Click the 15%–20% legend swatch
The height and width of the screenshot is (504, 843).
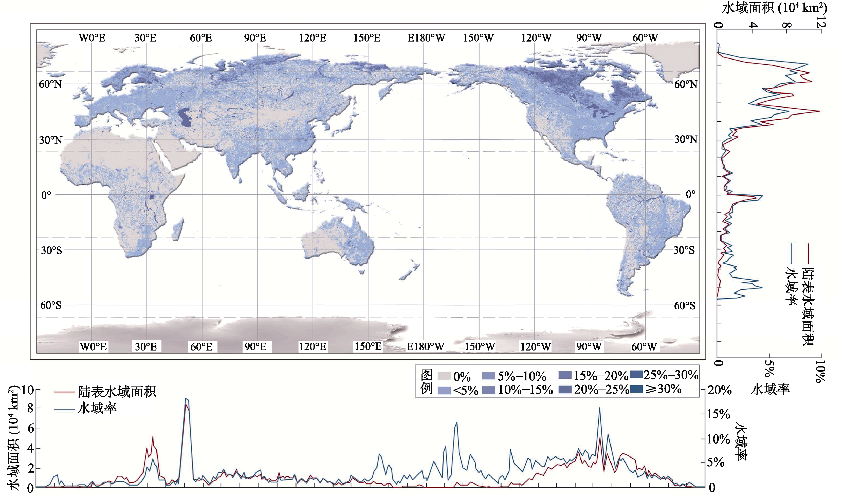565,375
